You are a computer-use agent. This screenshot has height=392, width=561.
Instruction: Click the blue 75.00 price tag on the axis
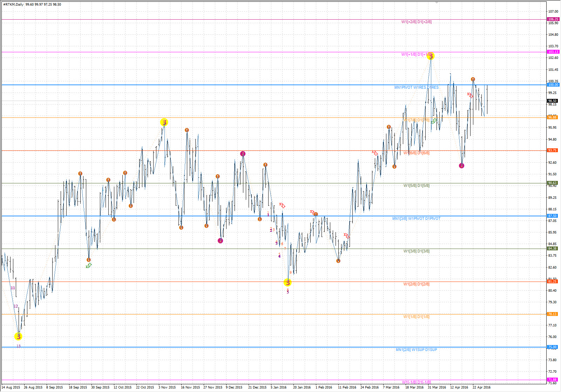(552, 347)
